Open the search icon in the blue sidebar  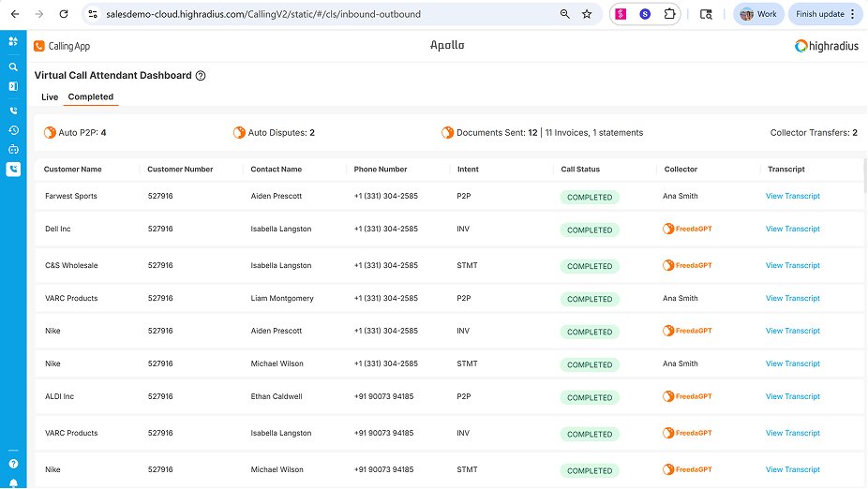click(13, 67)
